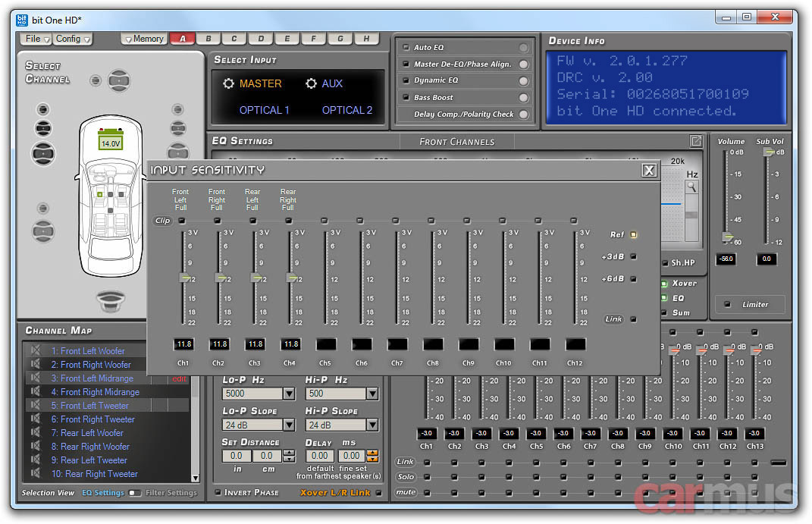Image resolution: width=812 pixels, height=524 pixels.
Task: Enable the +6dB sensitivity option
Action: pyautogui.click(x=633, y=278)
